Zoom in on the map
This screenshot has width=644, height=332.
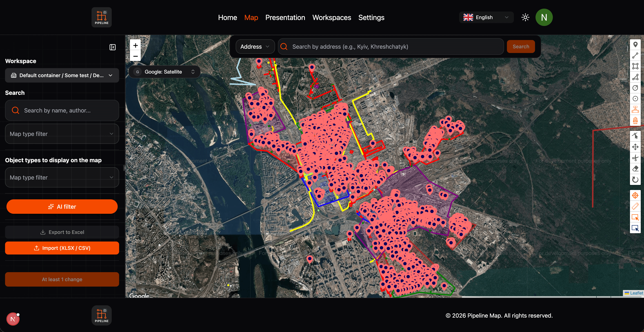tap(135, 45)
